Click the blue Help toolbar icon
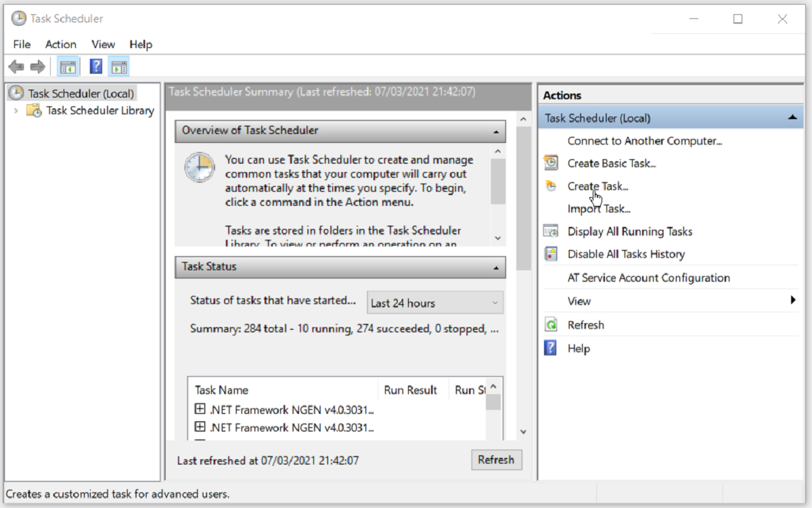 click(96, 66)
